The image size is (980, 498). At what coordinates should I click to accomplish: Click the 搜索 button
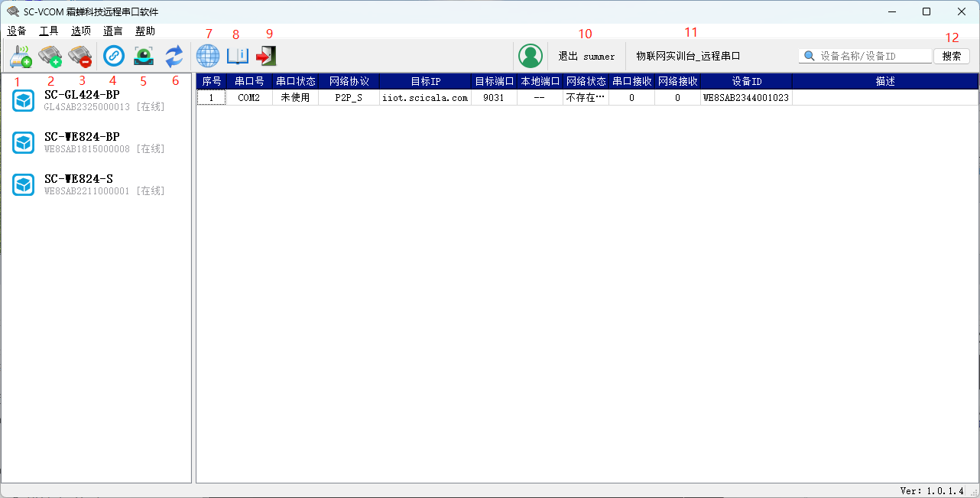tap(951, 56)
